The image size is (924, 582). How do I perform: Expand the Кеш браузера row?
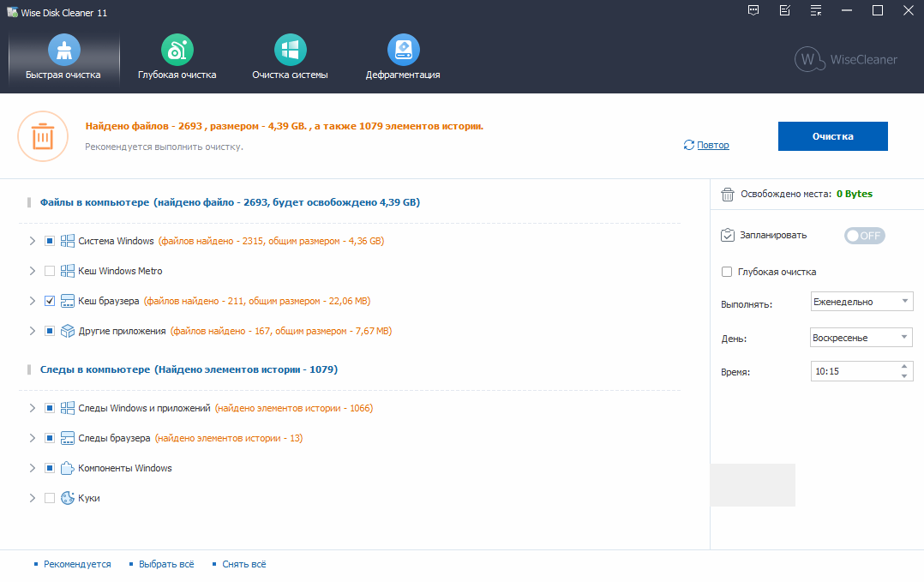33,301
